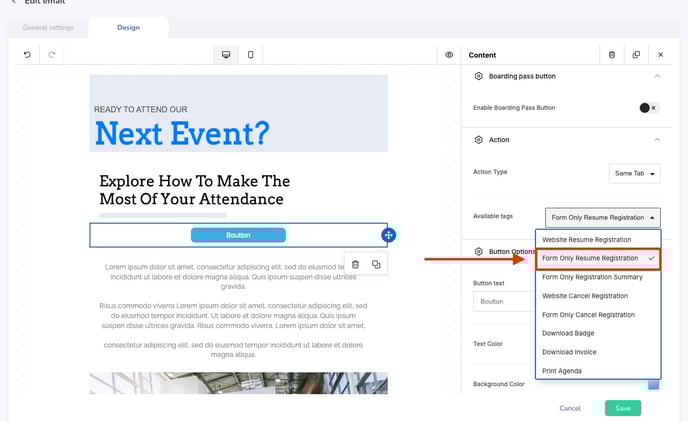
Task: Choose Download Badge from the list
Action: (569, 333)
